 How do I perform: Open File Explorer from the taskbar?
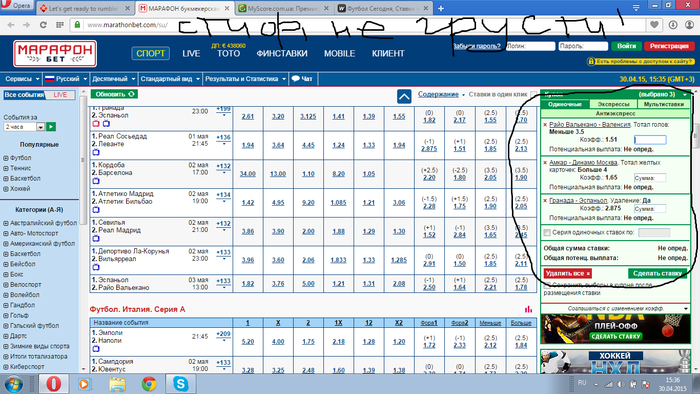(x=117, y=384)
